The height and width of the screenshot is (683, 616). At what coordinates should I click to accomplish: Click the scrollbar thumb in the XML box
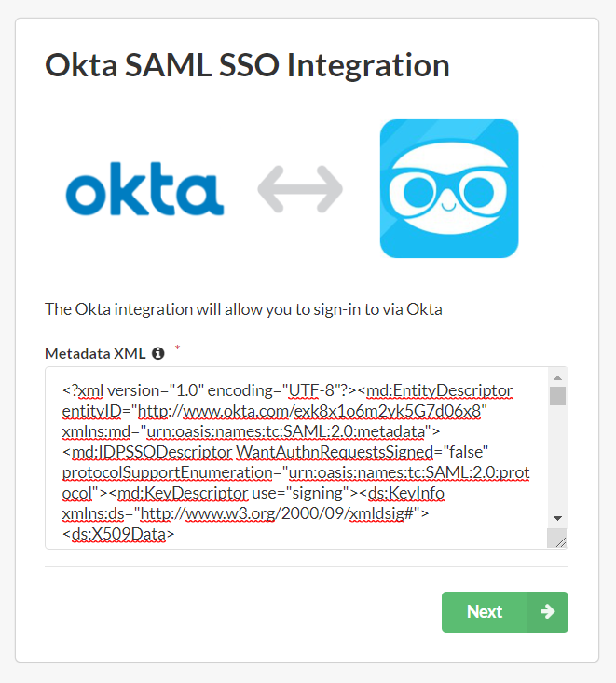pos(557,396)
